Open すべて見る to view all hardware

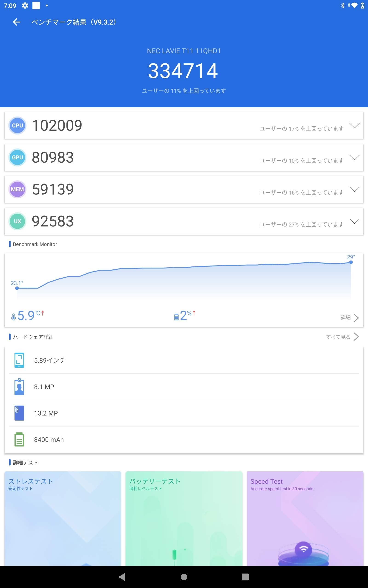click(x=342, y=337)
